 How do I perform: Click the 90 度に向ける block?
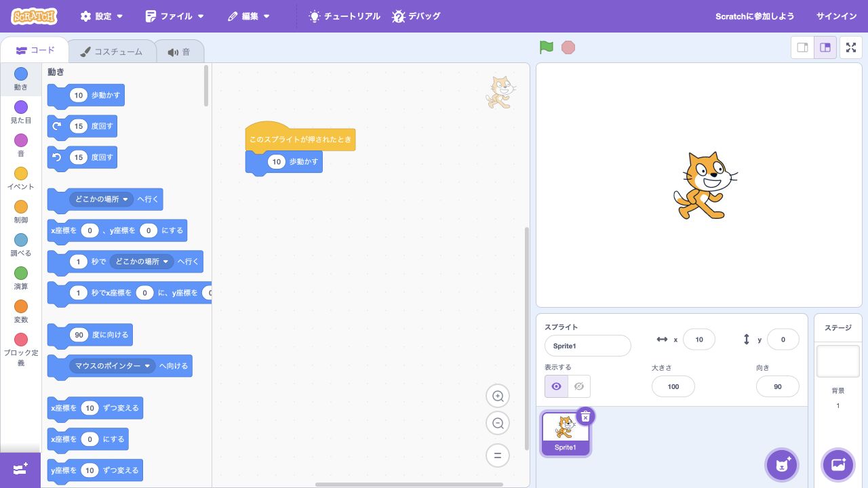coord(90,335)
